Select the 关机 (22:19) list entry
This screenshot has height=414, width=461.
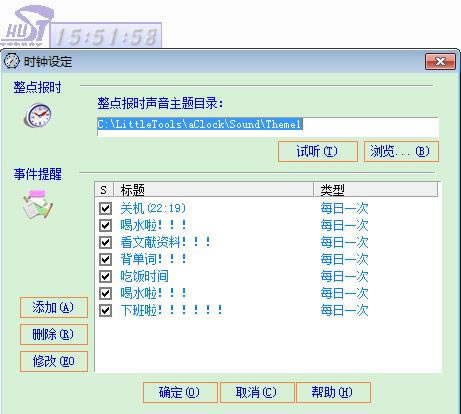click(153, 209)
